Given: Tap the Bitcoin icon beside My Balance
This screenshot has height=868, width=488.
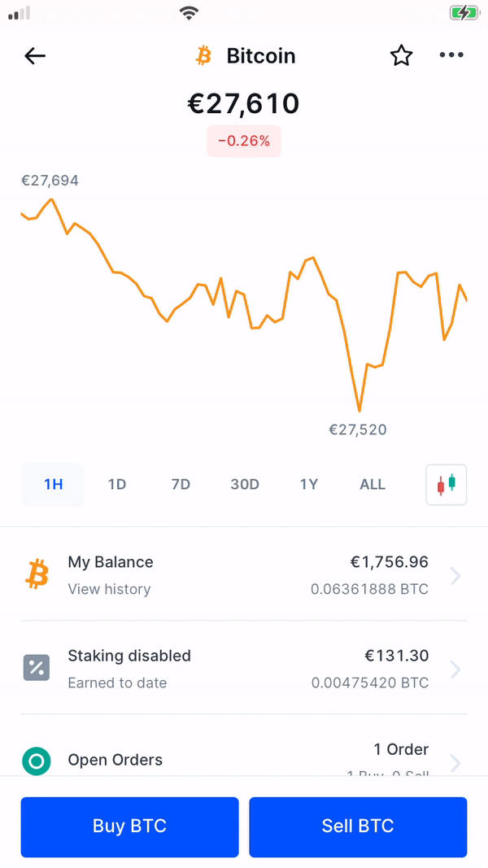Looking at the screenshot, I should [x=36, y=574].
